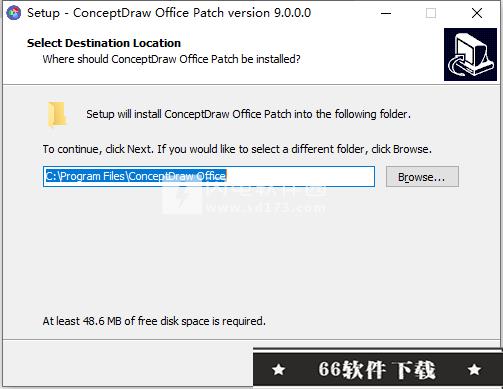503x389 pixels.
Task: Minimize the Setup window
Action: (x=386, y=13)
